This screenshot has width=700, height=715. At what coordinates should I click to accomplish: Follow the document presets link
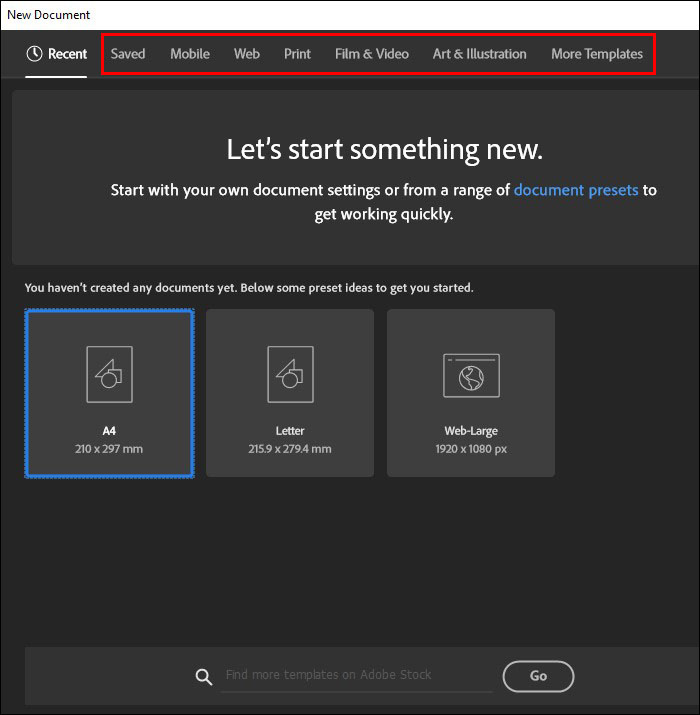[576, 190]
